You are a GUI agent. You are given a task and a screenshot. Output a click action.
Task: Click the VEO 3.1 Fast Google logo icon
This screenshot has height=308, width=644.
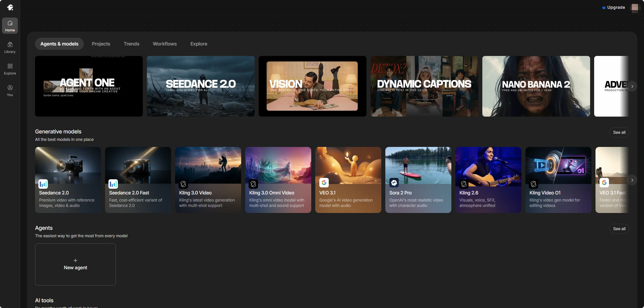coord(604,183)
